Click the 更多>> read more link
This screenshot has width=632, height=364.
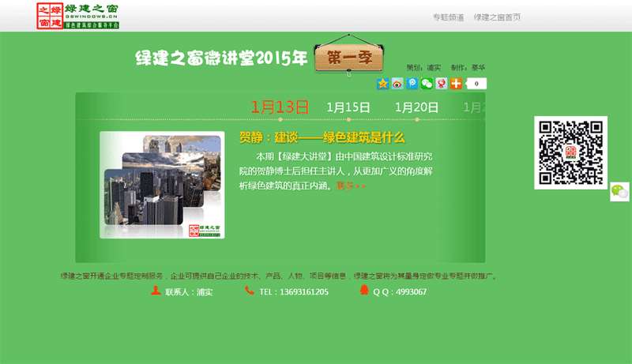pos(351,186)
